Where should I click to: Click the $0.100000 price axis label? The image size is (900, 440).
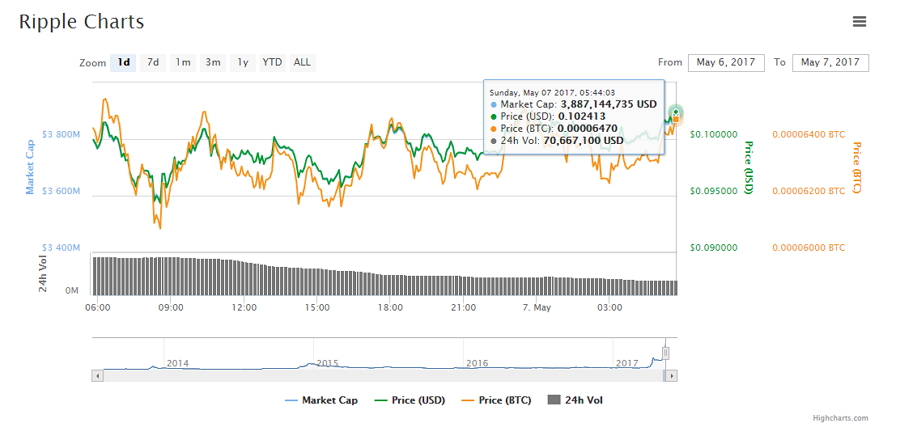(x=713, y=135)
